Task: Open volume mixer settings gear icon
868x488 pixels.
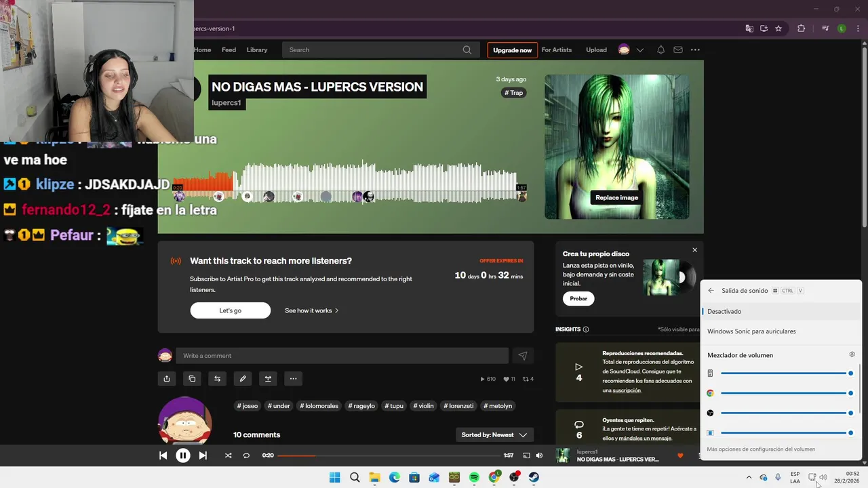Action: tap(852, 354)
